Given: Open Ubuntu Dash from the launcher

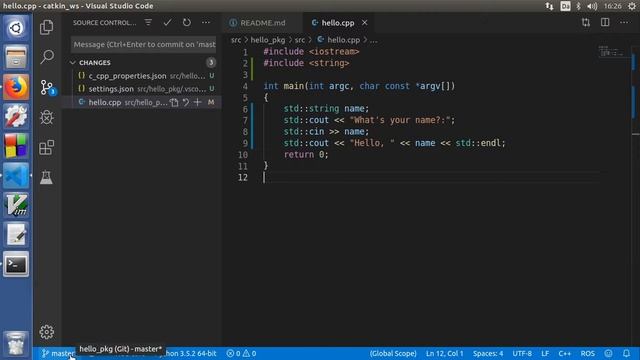Looking at the screenshot, I should point(16,28).
